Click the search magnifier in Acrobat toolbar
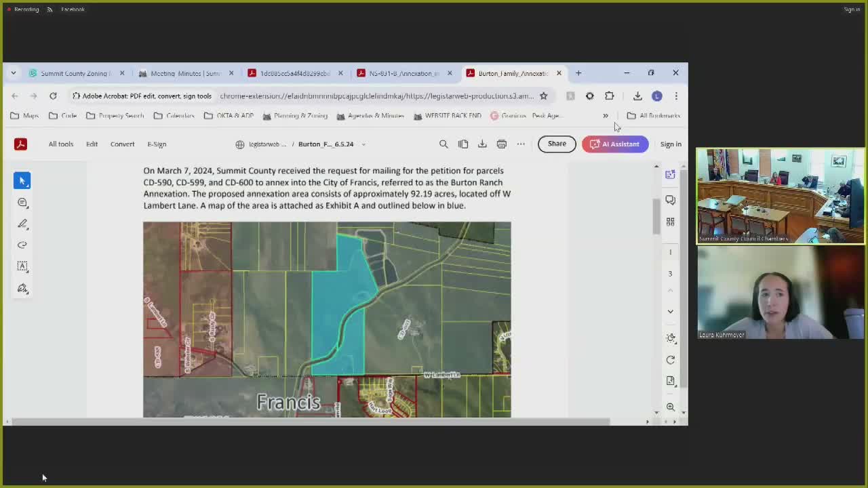868x488 pixels. (443, 144)
